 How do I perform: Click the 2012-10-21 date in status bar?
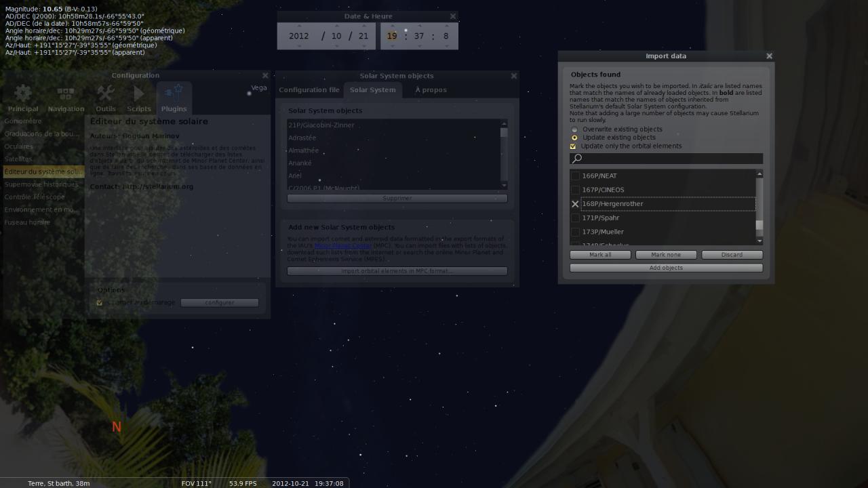(x=290, y=483)
